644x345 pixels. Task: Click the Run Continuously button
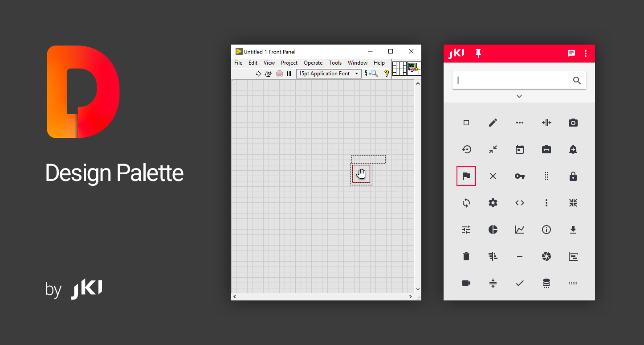pos(268,74)
